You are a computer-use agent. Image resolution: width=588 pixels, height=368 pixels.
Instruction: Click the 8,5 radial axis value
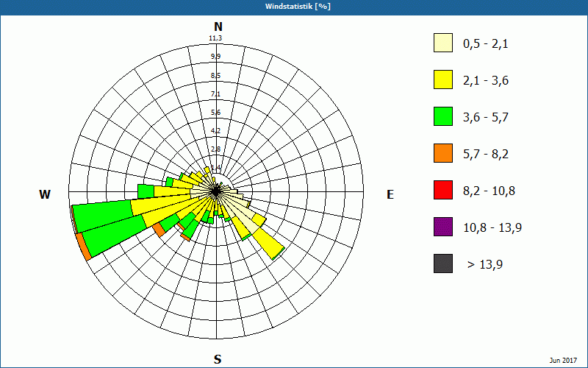[215, 76]
